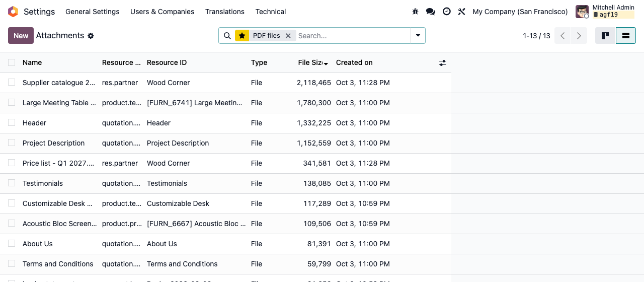Screen dimensions: 644x282
Task: Click the 1-13 / 13 pager counter
Action: coord(536,36)
